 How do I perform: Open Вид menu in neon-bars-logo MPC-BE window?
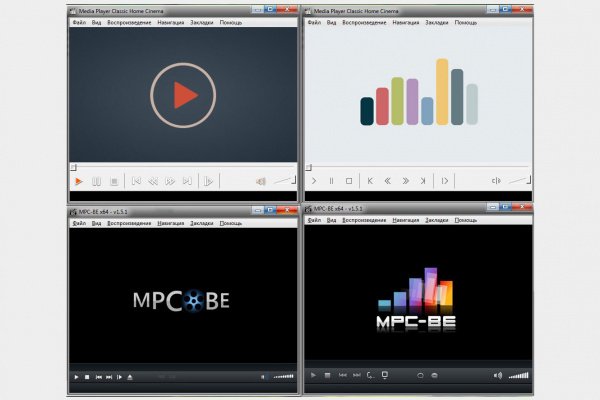(331, 220)
